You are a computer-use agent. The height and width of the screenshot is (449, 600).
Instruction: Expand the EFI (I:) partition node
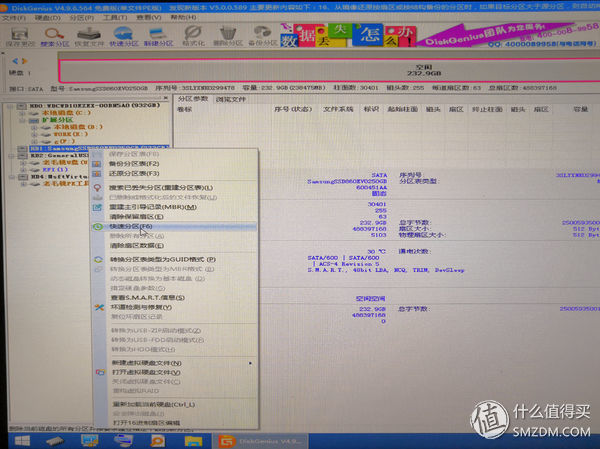[23, 170]
